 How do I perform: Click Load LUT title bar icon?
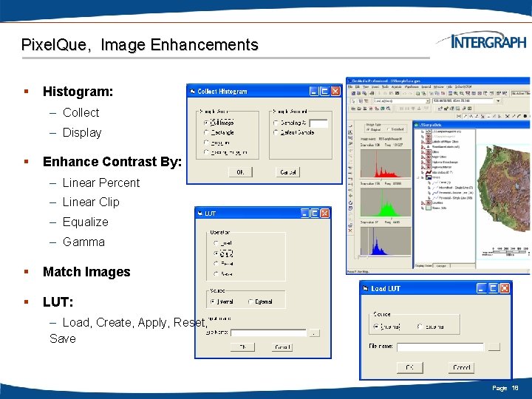coord(366,288)
